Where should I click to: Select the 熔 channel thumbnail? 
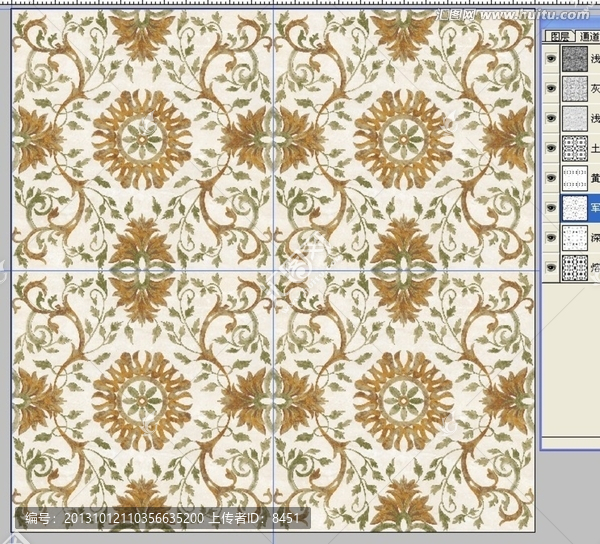[x=575, y=267]
